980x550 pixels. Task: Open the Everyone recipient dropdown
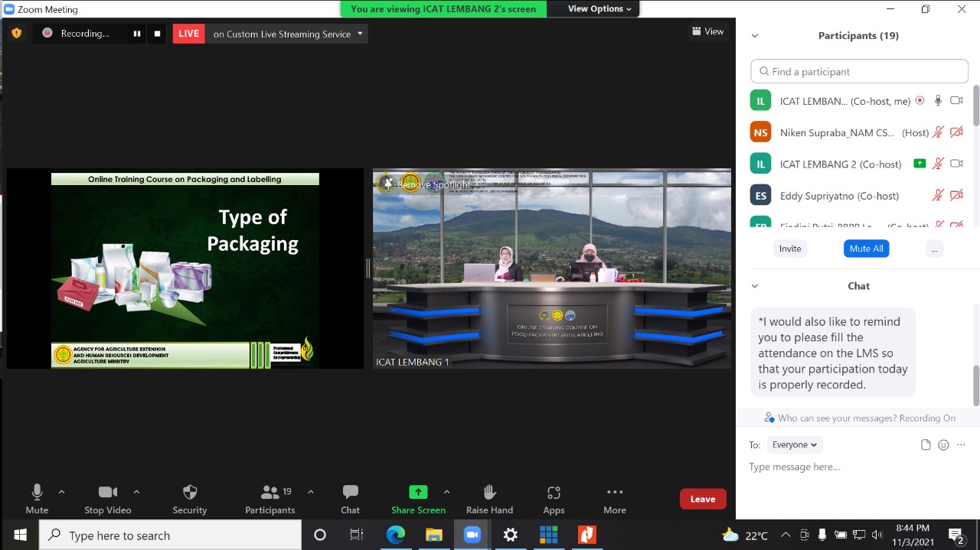[794, 444]
